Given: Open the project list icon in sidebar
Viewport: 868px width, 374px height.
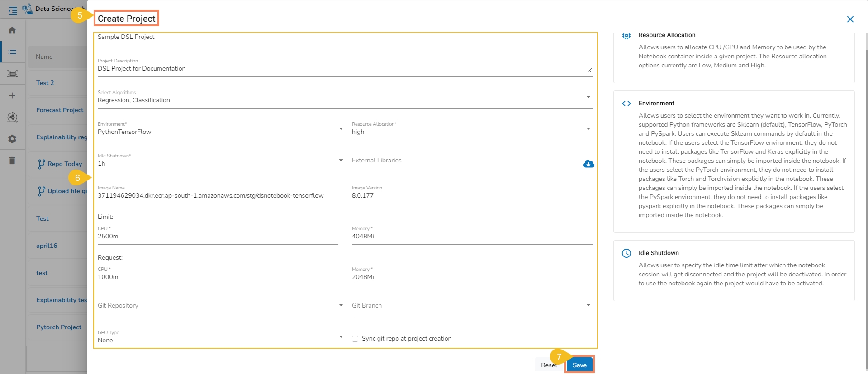Looking at the screenshot, I should pos(12,52).
